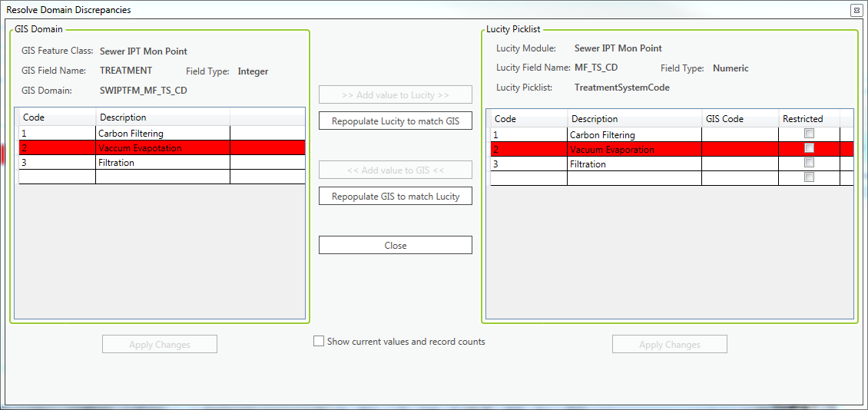Click Code column header in Lucity Picklist

click(529, 119)
